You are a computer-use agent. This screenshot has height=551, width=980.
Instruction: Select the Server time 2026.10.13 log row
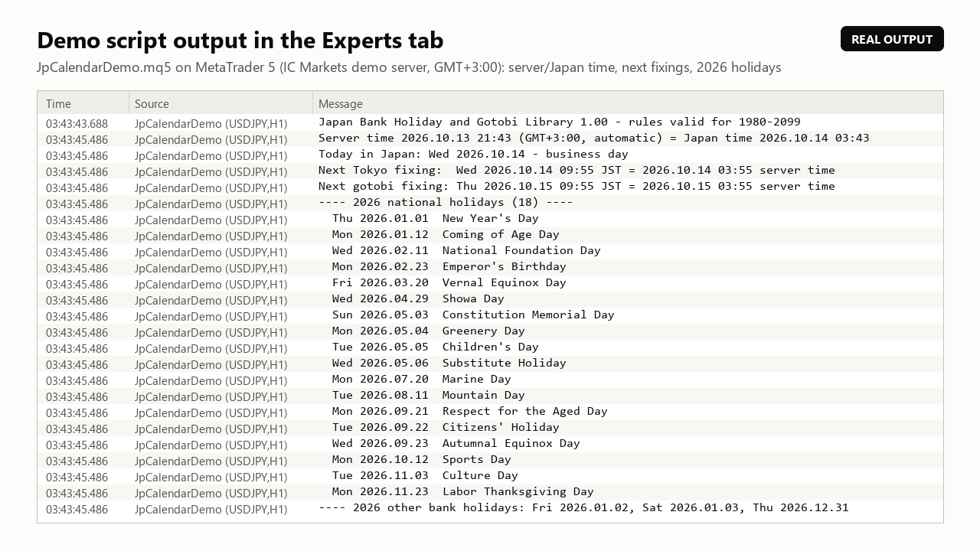[x=490, y=139]
